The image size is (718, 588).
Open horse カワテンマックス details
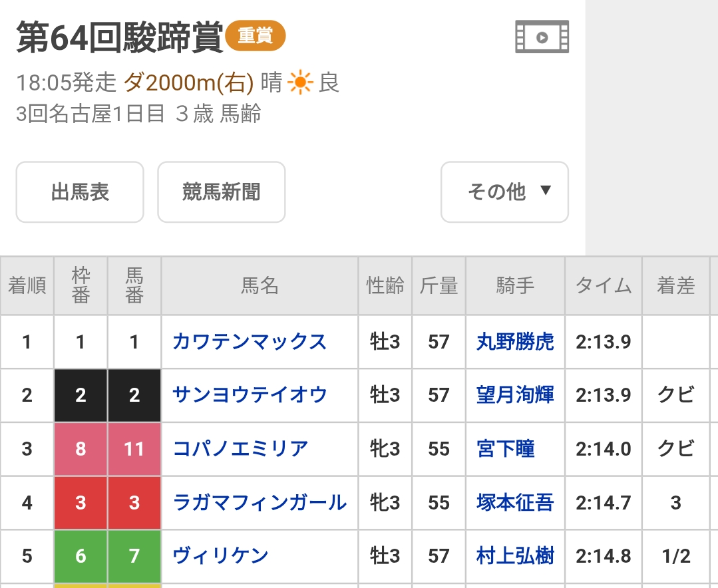(x=250, y=342)
